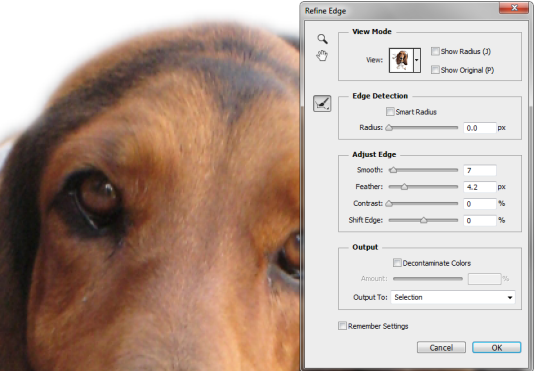The height and width of the screenshot is (371, 535).
Task: Close the Refine Edge dialog
Action: [x=514, y=8]
